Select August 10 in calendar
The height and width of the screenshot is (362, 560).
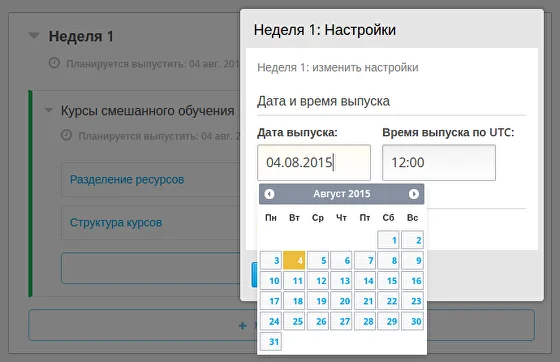pyautogui.click(x=271, y=281)
